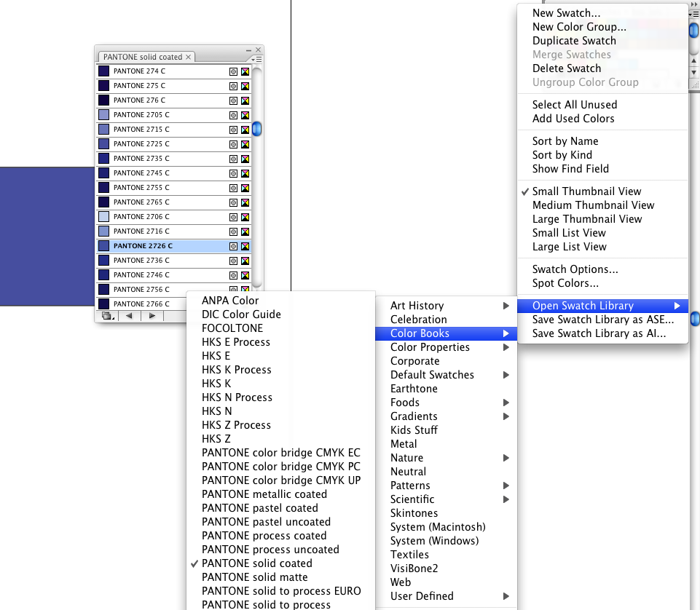Open Swatch Options... dialog
The width and height of the screenshot is (700, 610).
[575, 269]
